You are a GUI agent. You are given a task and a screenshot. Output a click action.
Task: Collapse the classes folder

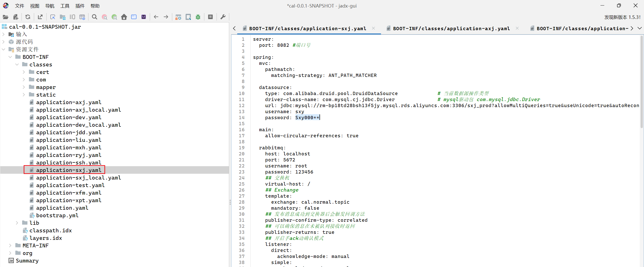[x=17, y=65]
